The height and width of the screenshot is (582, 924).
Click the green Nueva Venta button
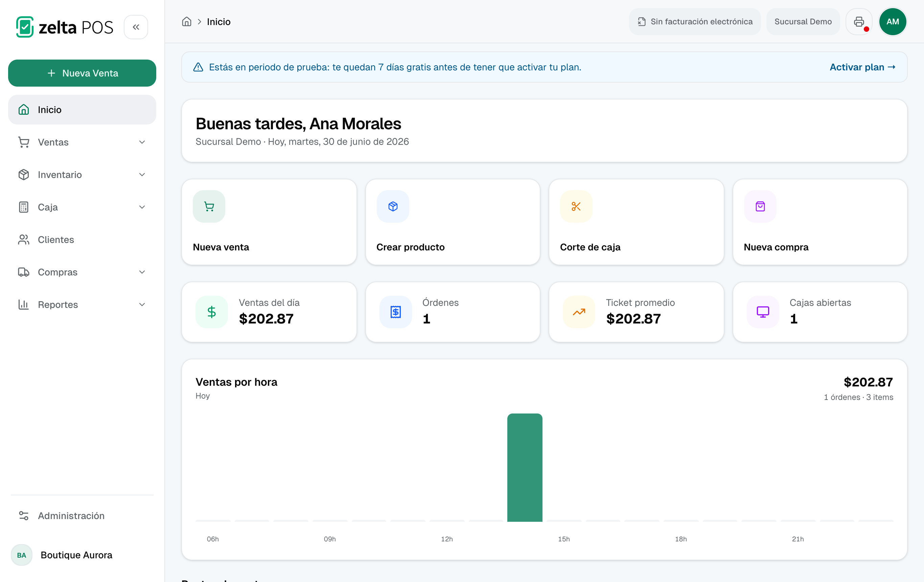coord(82,73)
